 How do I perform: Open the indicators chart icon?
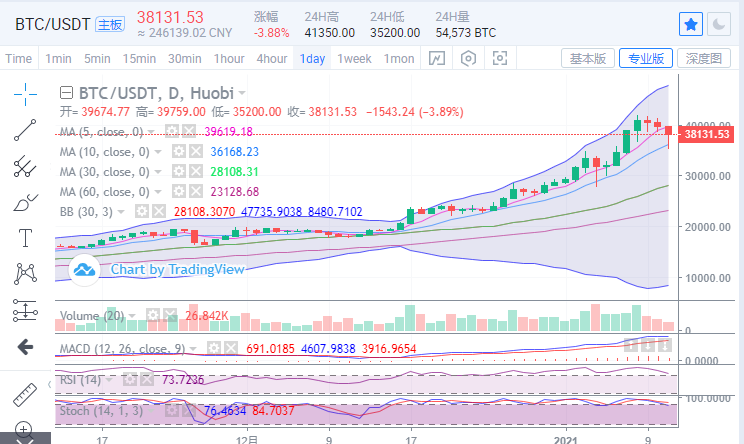click(437, 58)
